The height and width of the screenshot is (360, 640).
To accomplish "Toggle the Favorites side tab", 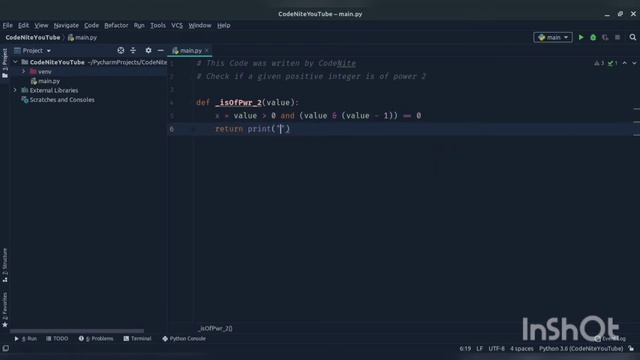I will coord(5,310).
